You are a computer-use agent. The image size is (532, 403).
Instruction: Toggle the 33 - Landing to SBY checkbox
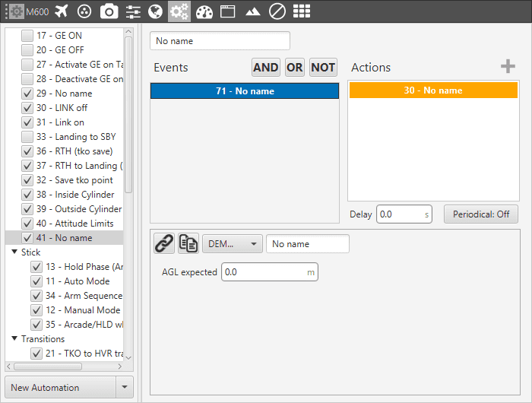(x=27, y=137)
